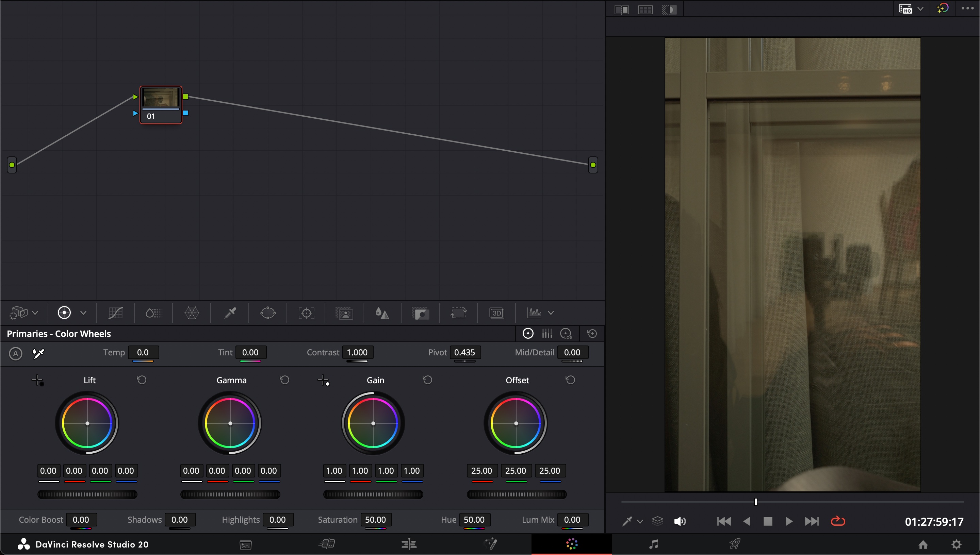Select the Lift black point picker
The height and width of the screenshot is (555, 980).
tap(37, 381)
